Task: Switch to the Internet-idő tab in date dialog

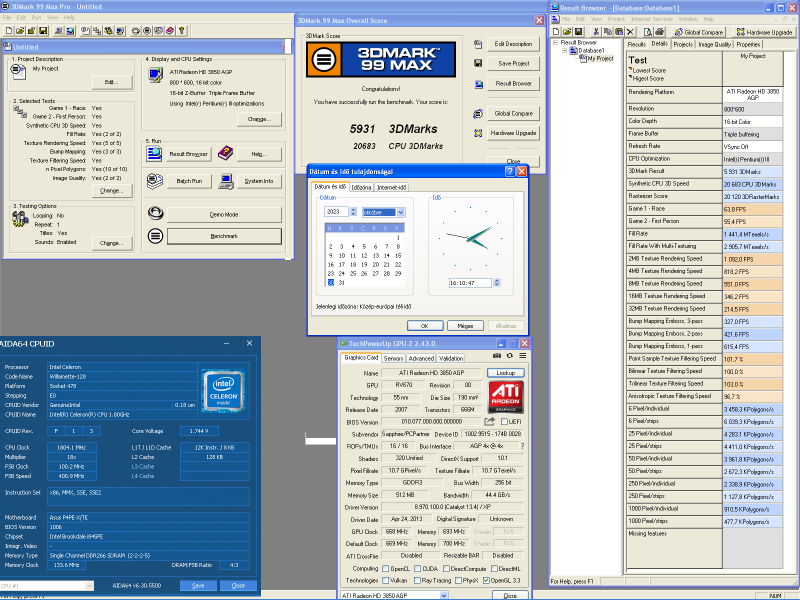Action: point(391,188)
